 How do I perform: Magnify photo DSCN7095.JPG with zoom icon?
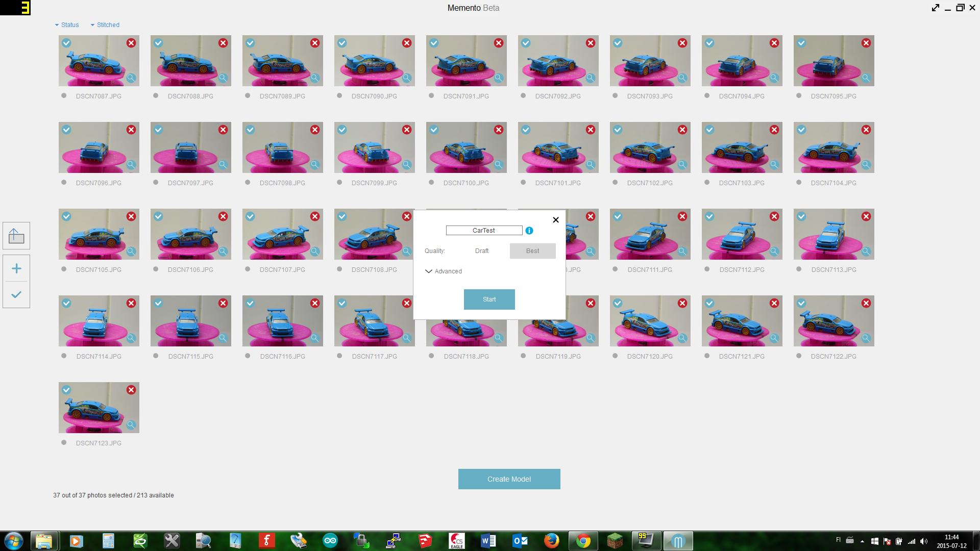tap(866, 78)
